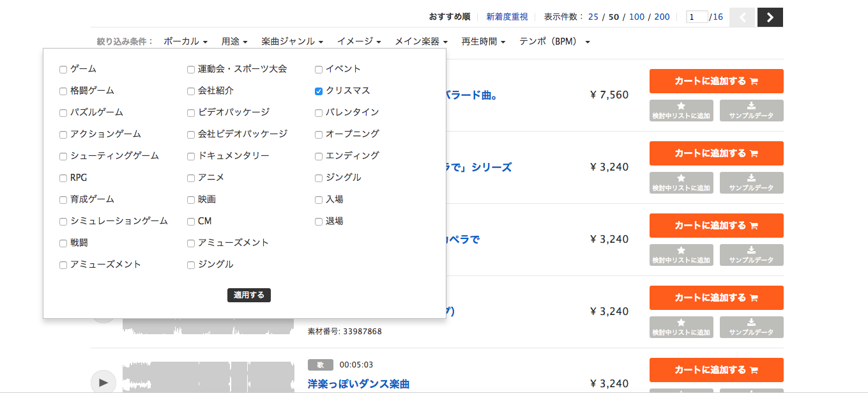Check the ゲーム checkbox
The image size is (868, 393).
(x=63, y=70)
